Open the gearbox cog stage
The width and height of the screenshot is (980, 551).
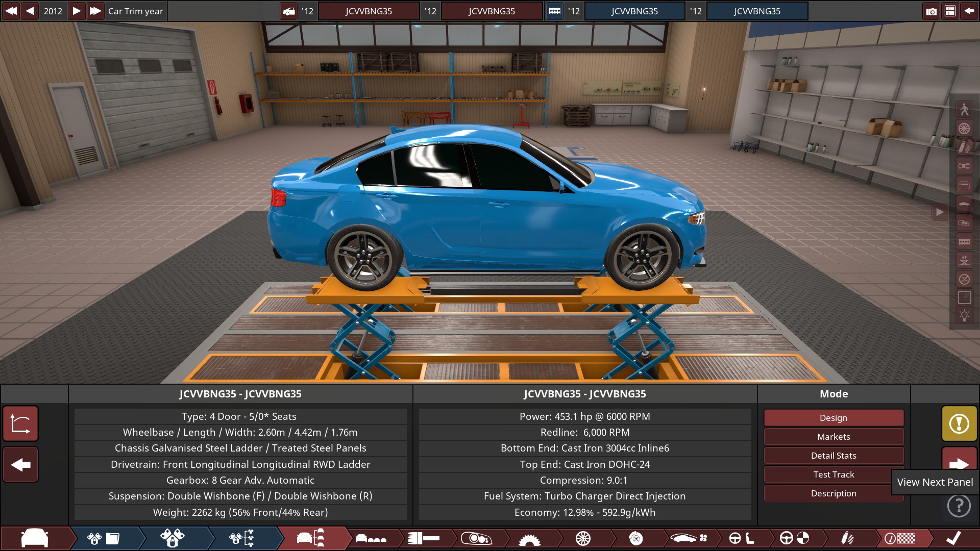coord(529,539)
